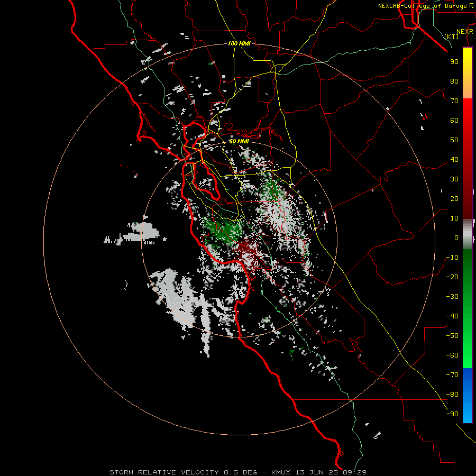
Task: Click the "KMUX" radar site identifier
Action: pyautogui.click(x=281, y=472)
